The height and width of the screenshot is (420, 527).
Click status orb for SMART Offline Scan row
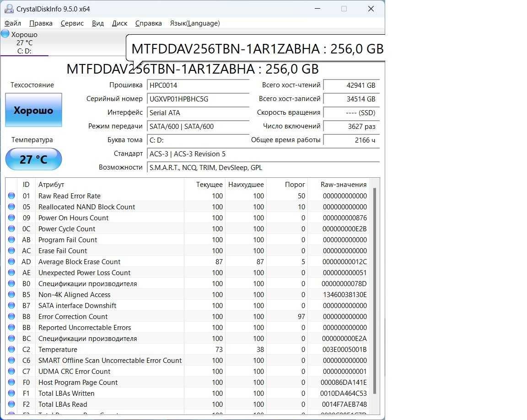pyautogui.click(x=11, y=360)
